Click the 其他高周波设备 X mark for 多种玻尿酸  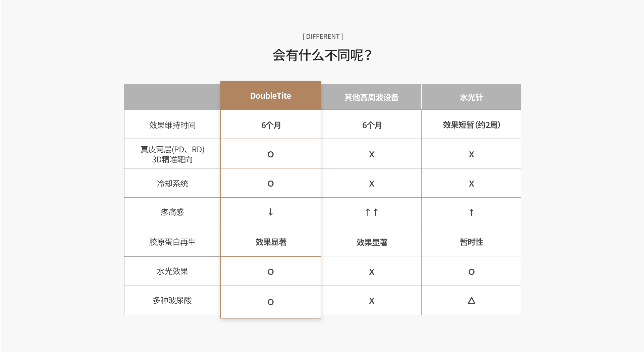[372, 301]
